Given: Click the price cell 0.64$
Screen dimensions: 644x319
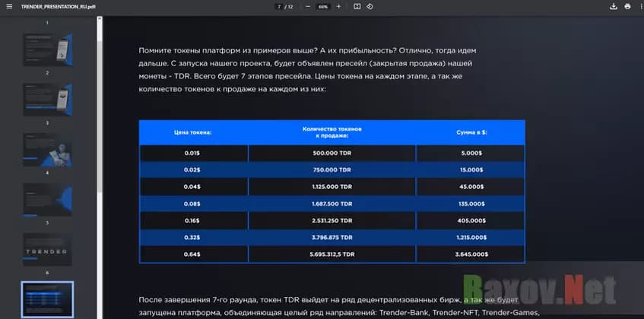Looking at the screenshot, I should pyautogui.click(x=193, y=254).
